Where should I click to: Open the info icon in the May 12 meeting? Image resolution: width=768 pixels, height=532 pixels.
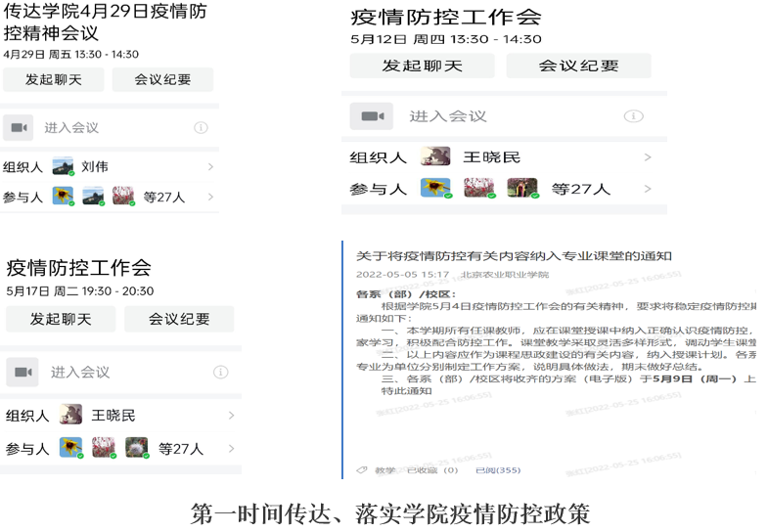click(x=633, y=116)
